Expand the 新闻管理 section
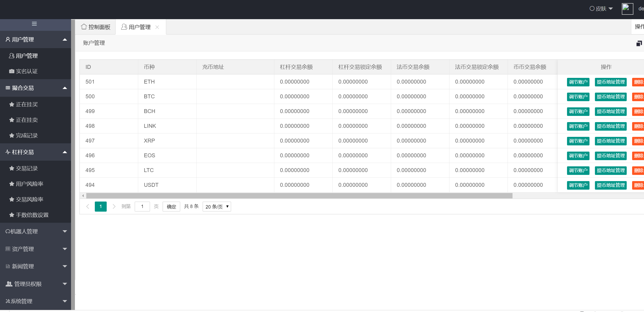This screenshot has height=312, width=644. coord(36,266)
